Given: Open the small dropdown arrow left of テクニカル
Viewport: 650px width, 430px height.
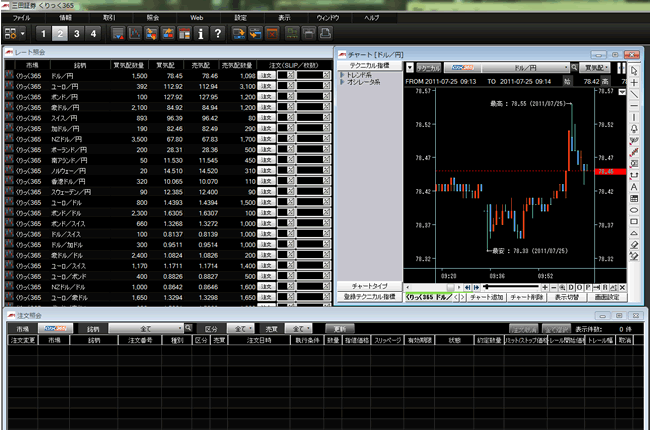Looking at the screenshot, I should 410,68.
